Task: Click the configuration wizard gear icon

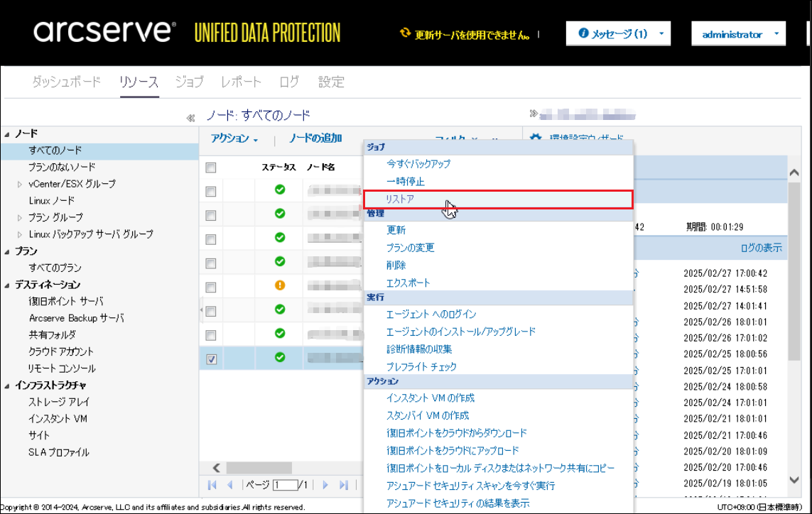Action: (536, 138)
